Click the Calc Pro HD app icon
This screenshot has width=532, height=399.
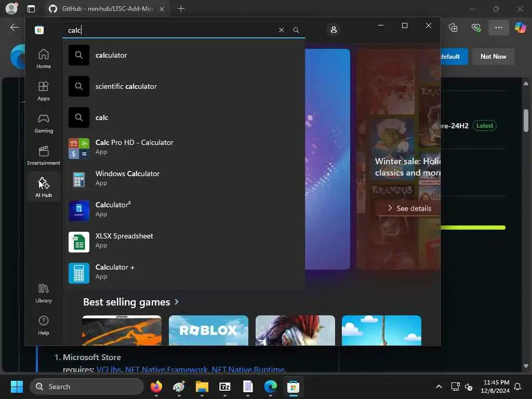click(x=79, y=148)
